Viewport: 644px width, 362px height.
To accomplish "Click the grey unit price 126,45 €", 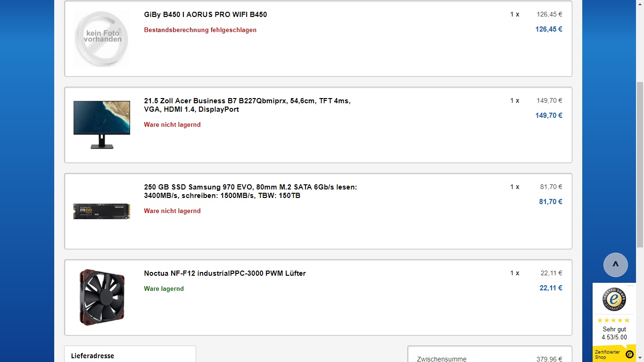I will point(549,15).
